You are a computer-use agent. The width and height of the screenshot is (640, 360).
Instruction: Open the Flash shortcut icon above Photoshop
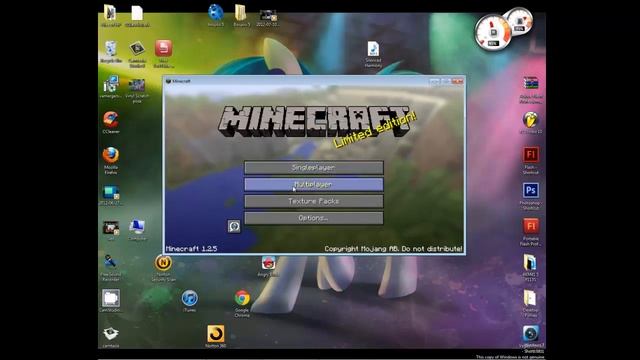pyautogui.click(x=530, y=160)
